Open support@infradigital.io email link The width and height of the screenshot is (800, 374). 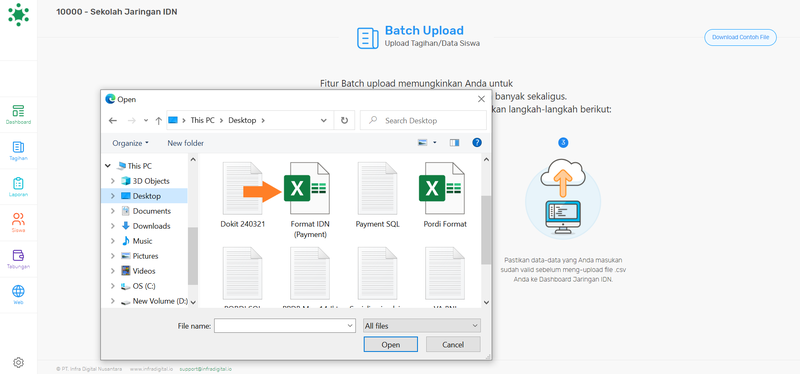205,369
